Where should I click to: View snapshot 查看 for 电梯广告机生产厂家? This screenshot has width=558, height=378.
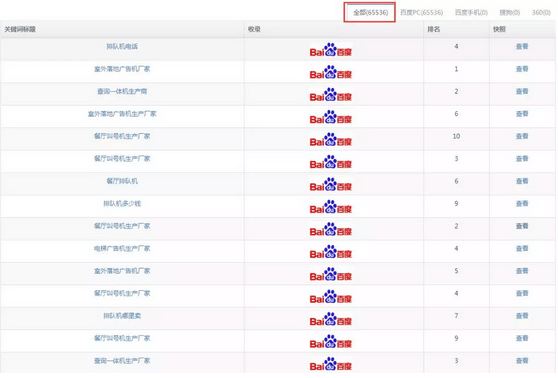pyautogui.click(x=522, y=248)
